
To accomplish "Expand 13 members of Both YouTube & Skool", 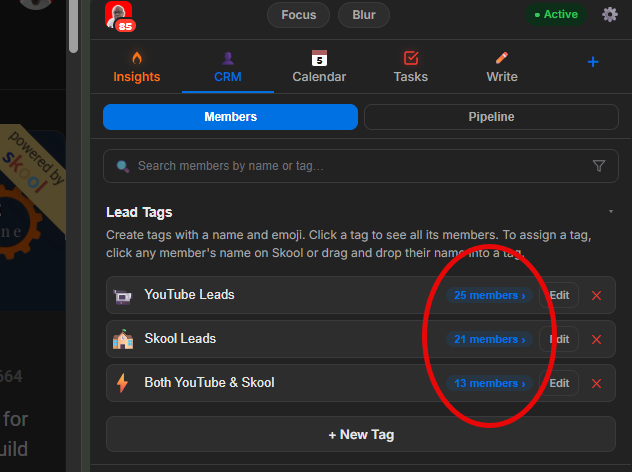I will (x=489, y=383).
